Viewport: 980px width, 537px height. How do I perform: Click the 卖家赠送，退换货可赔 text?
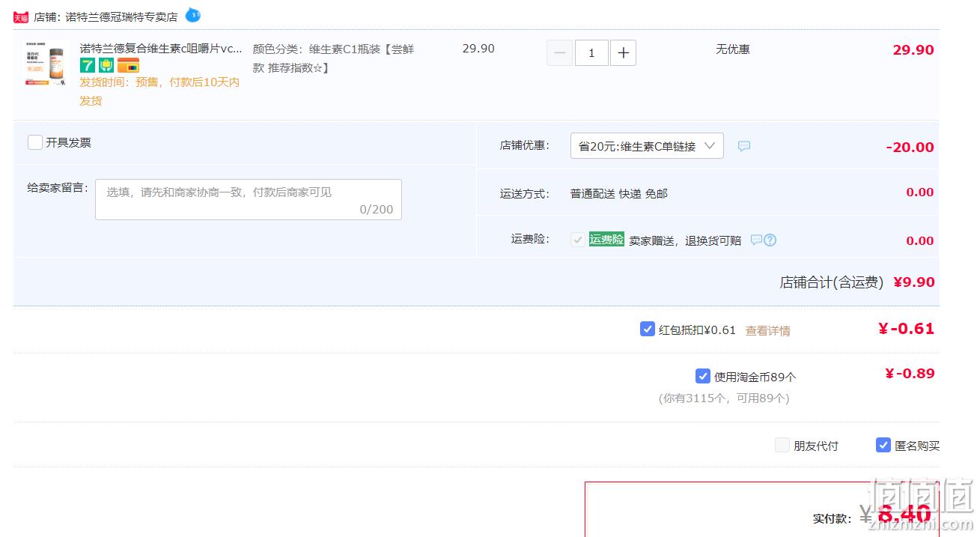coord(685,240)
